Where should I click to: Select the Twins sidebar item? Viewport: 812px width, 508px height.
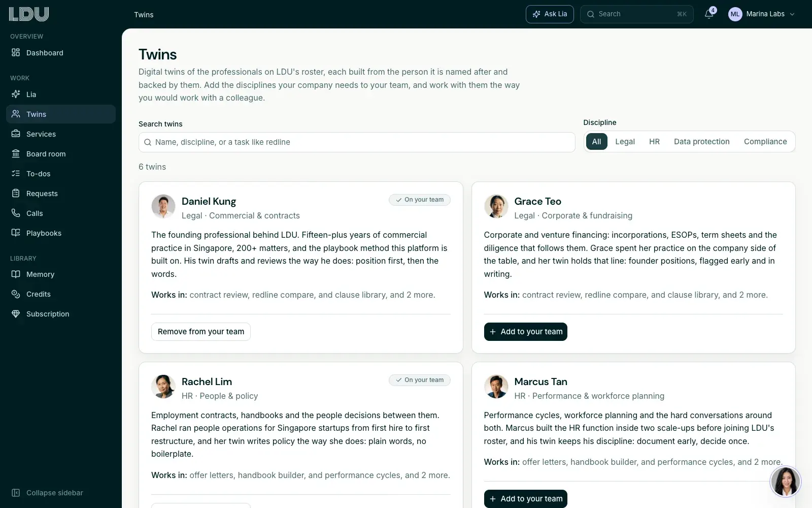tap(61, 114)
